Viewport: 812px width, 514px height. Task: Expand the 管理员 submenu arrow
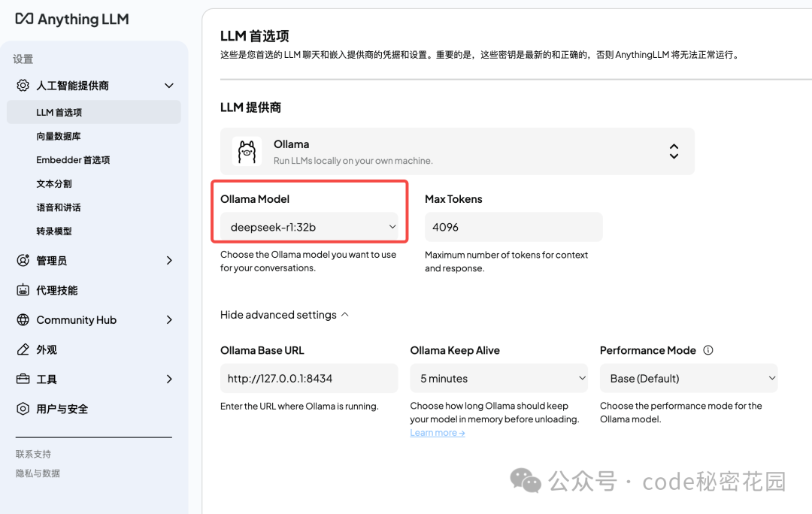(x=169, y=260)
